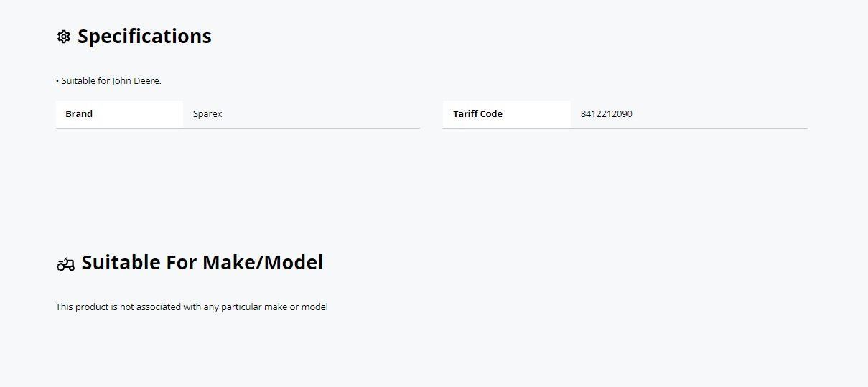Click the bullet point before the John Deere line
Viewport: 868px width, 387px height.
pyautogui.click(x=57, y=81)
